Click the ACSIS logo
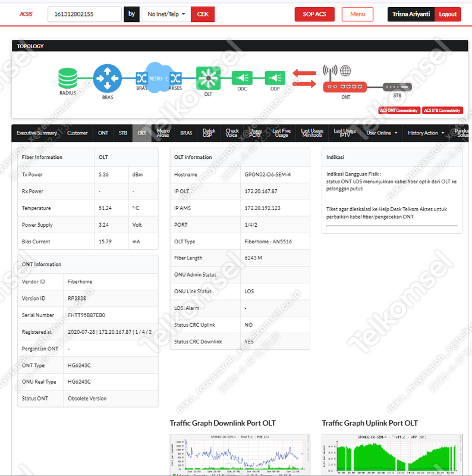This screenshot has height=476, width=472. point(26,14)
